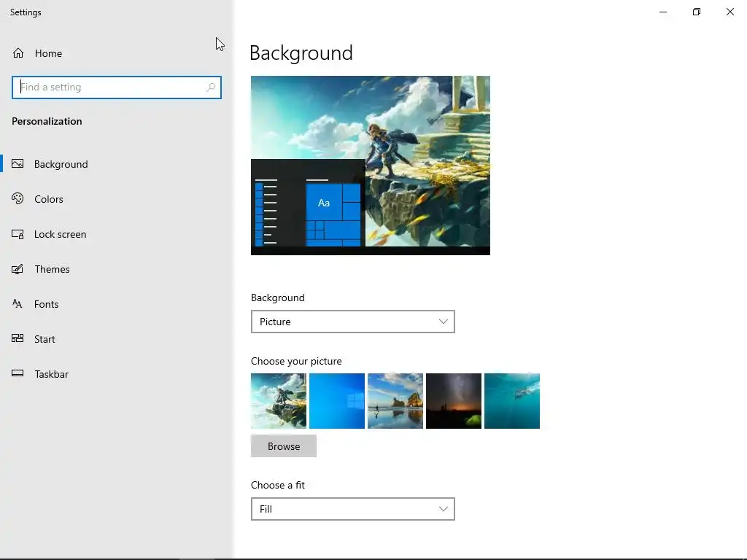Click the Personalization heading text
747x560 pixels.
pyautogui.click(x=47, y=122)
